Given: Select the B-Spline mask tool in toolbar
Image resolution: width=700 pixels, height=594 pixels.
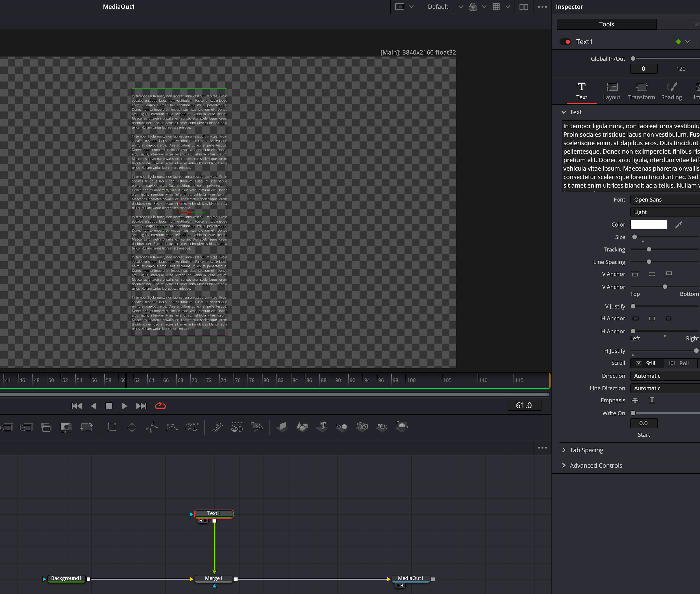Looking at the screenshot, I should [172, 427].
